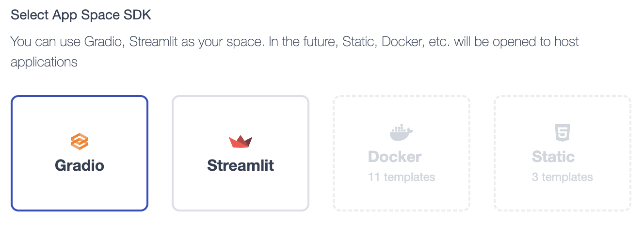Viewport: 644px width, 227px height.
Task: Click the bold "Streamlit" card label
Action: coord(241,165)
